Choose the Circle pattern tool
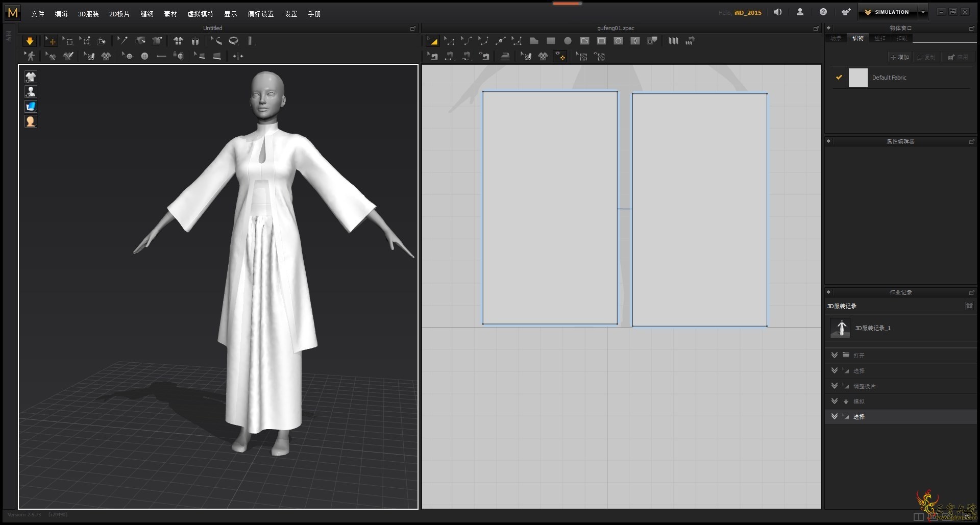The image size is (980, 525). tap(568, 41)
